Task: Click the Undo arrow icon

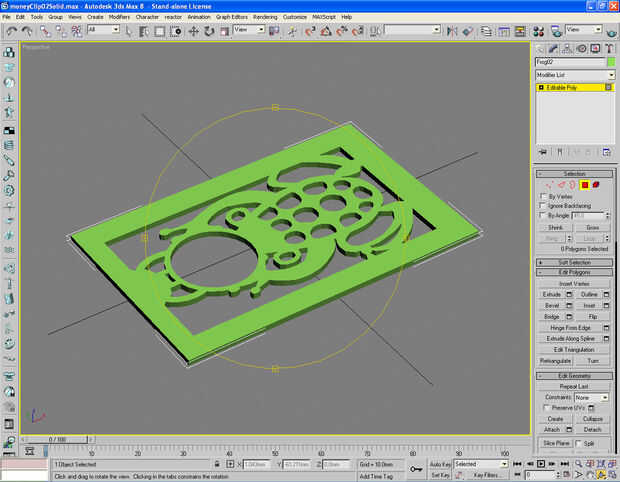Action: (11, 31)
